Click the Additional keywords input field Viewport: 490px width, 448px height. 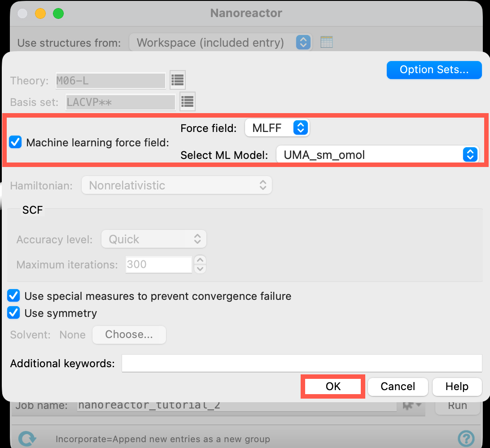(302, 363)
